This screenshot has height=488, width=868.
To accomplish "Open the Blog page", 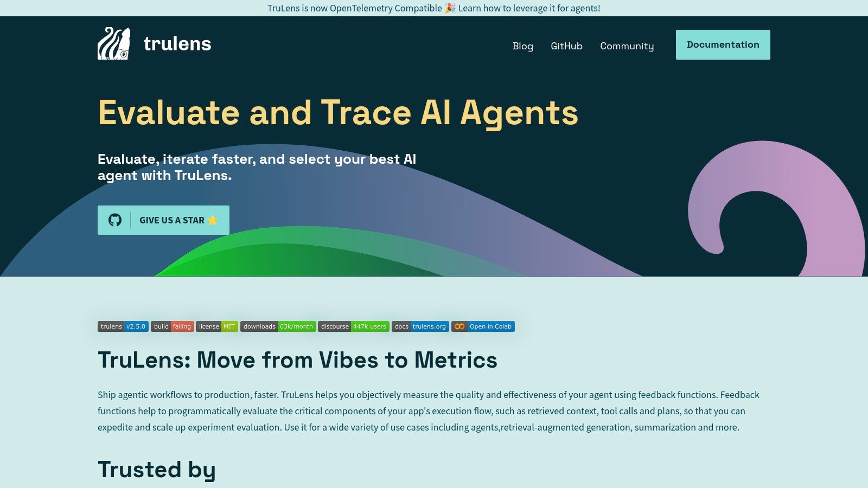I will pos(523,46).
